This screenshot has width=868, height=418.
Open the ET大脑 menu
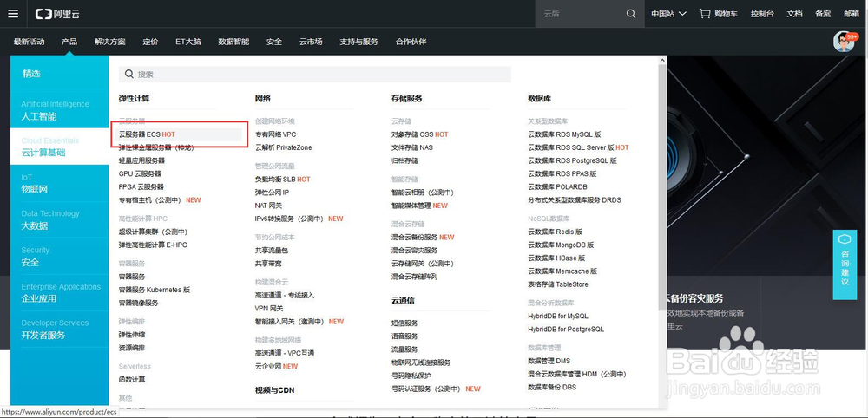click(188, 42)
